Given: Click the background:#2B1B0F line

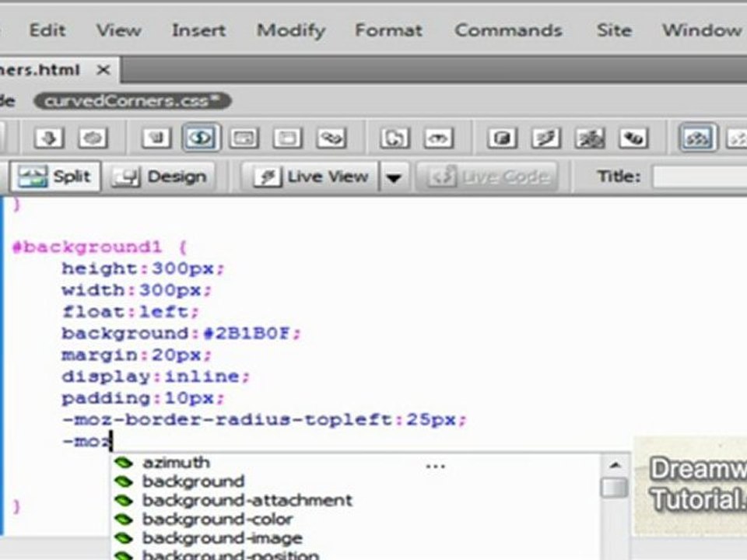Looking at the screenshot, I should pyautogui.click(x=181, y=334).
